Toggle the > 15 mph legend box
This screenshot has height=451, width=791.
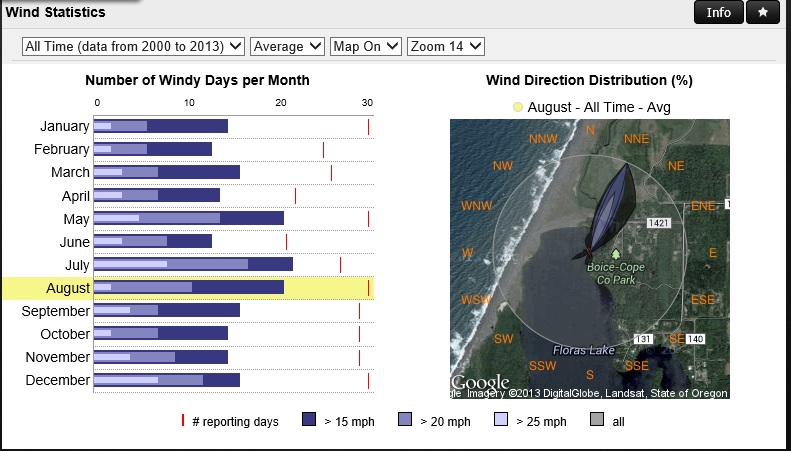pyautogui.click(x=309, y=421)
